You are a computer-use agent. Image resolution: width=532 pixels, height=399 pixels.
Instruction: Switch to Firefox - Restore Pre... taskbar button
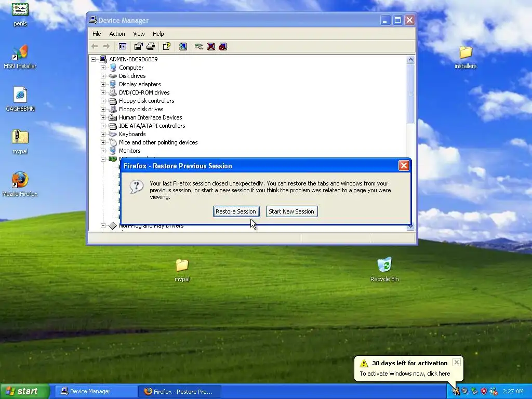tap(180, 392)
